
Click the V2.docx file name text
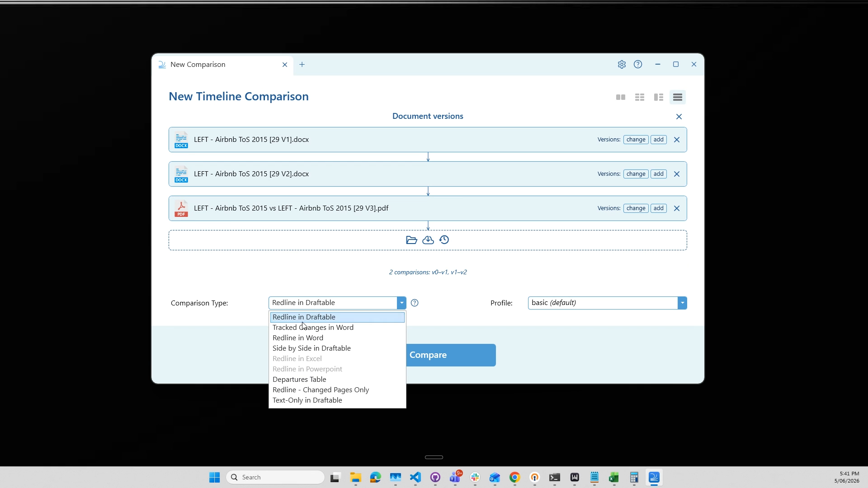(251, 174)
